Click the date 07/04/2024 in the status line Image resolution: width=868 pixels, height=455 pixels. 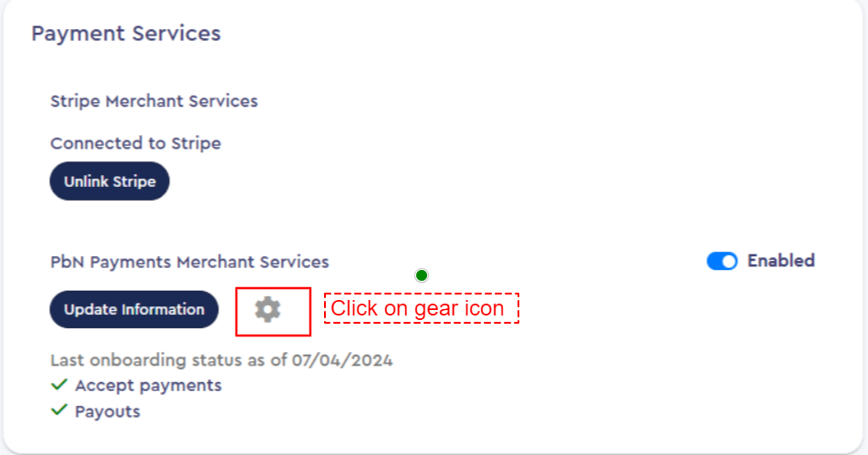(342, 360)
